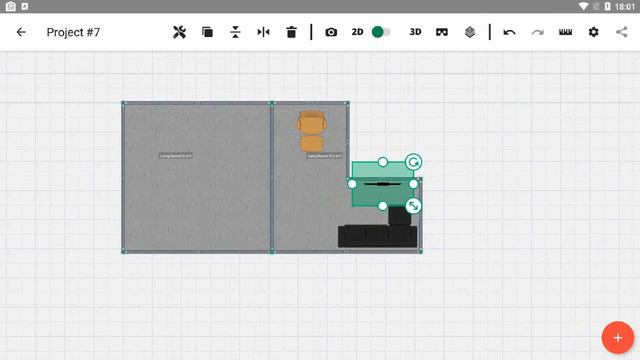This screenshot has width=640, height=360.
Task: Redo the last undone action
Action: pyautogui.click(x=538, y=32)
